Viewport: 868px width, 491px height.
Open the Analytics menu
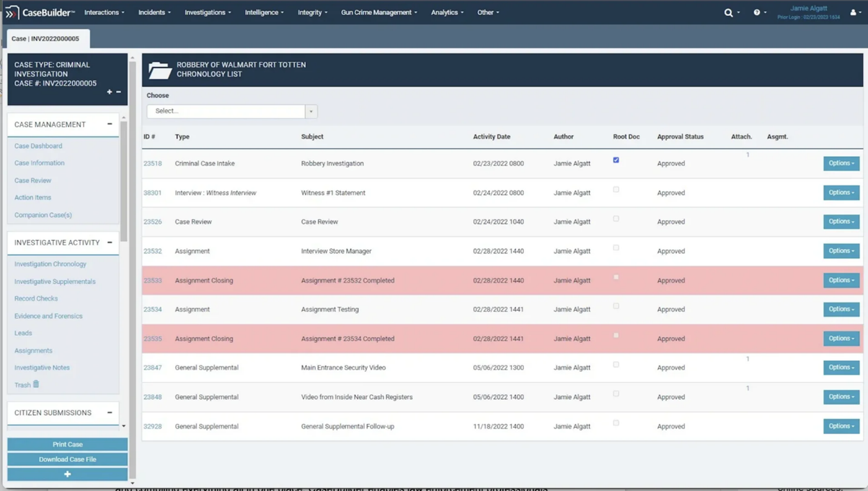(447, 12)
